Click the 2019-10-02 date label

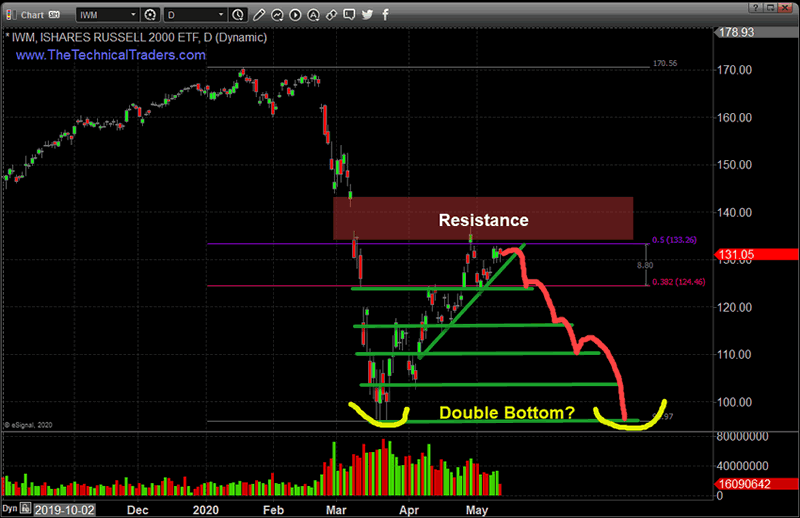tap(64, 510)
